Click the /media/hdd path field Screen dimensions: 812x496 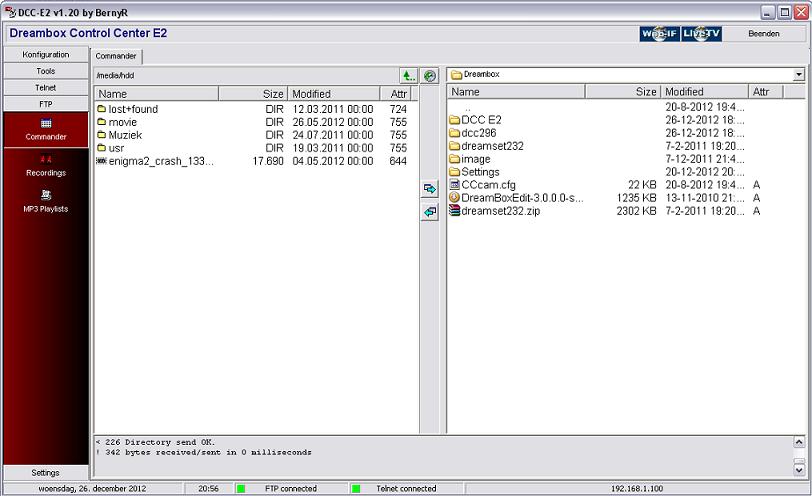tap(246, 76)
